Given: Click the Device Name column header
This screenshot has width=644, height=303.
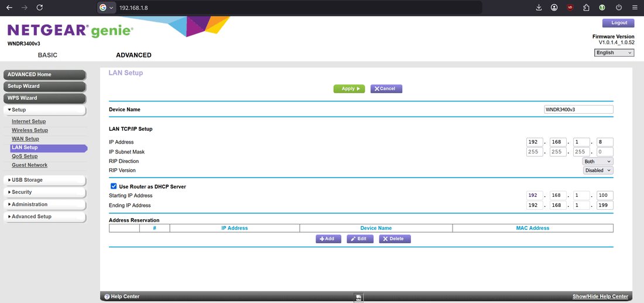Looking at the screenshot, I should [x=376, y=228].
